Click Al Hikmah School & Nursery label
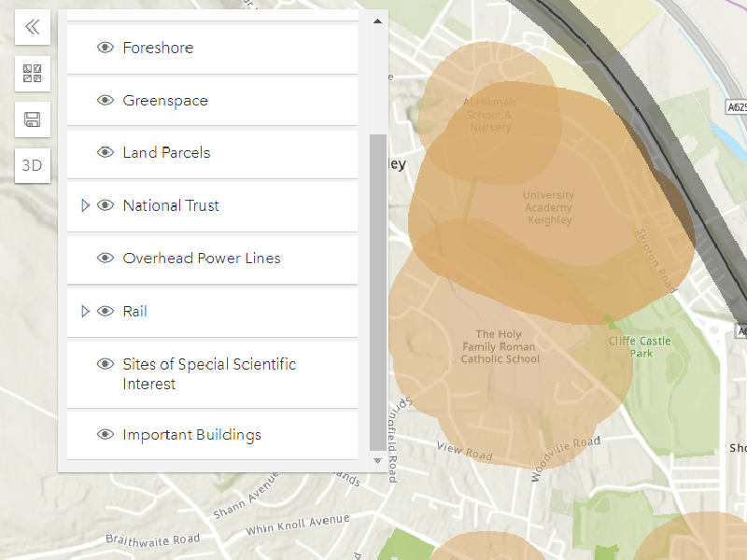 [489, 115]
